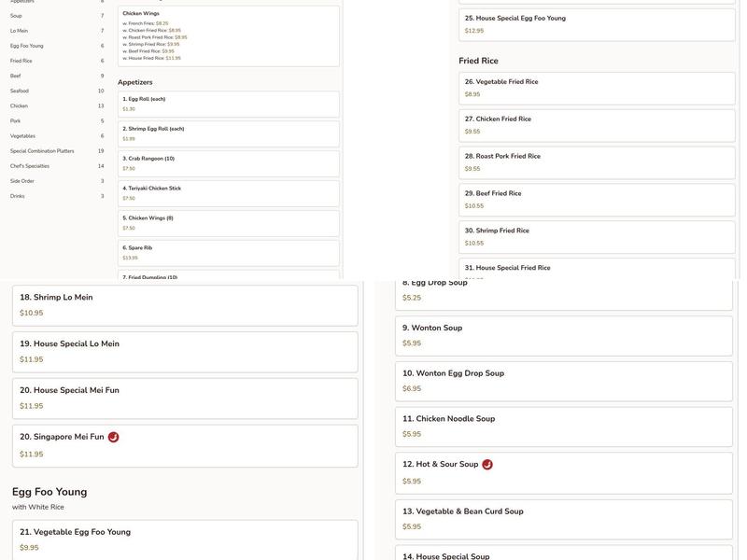This screenshot has height=560, width=747.
Task: Select the Spare Rib appetizer card
Action: pos(228,253)
